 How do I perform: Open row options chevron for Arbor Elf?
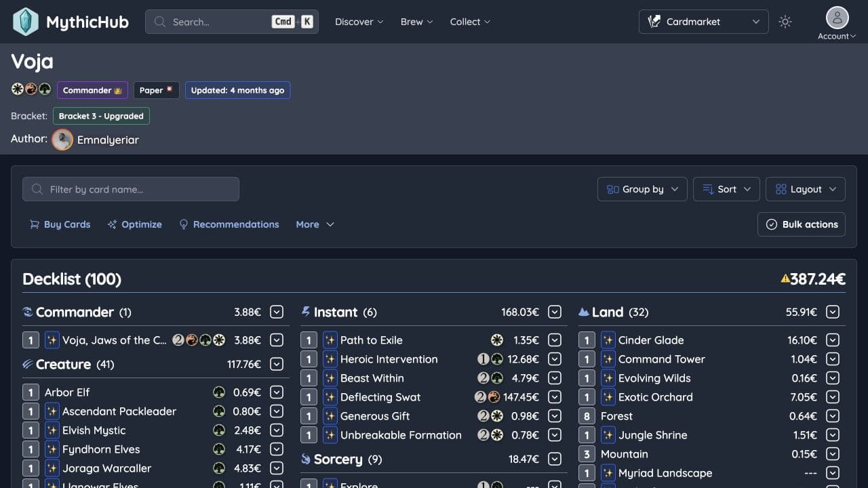[x=277, y=392]
